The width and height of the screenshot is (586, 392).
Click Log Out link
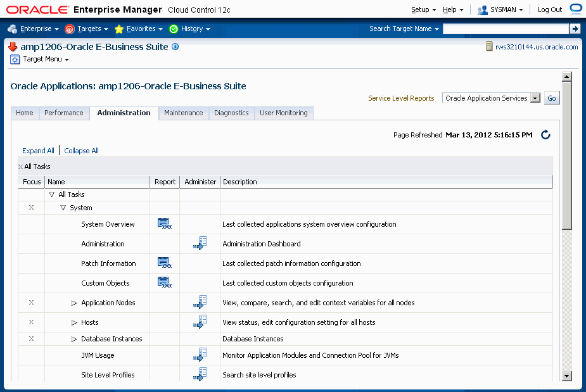[550, 9]
